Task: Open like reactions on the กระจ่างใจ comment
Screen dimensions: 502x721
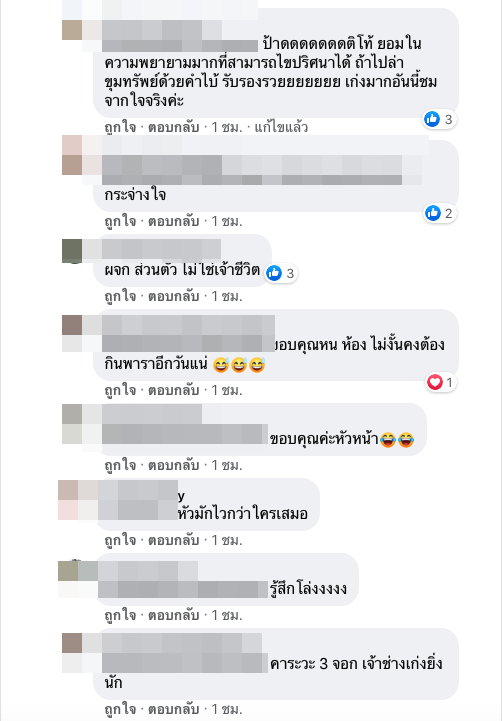Action: (439, 213)
